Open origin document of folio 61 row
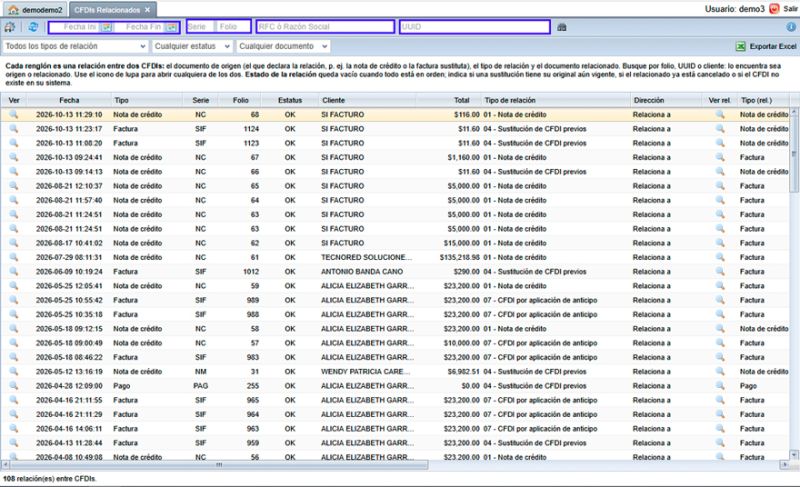The image size is (800, 487). (14, 257)
